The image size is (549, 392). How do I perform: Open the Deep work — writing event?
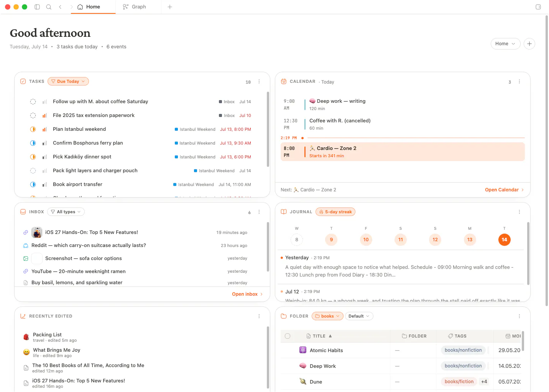pos(403,105)
